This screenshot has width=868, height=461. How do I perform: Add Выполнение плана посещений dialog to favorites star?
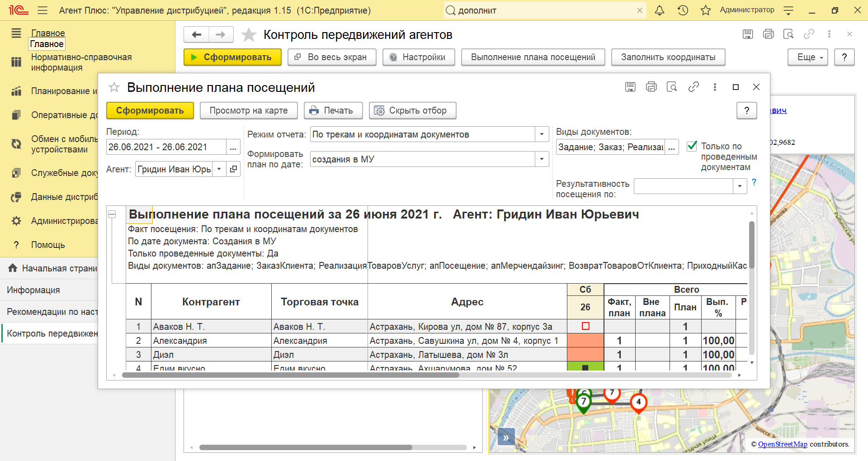tap(114, 87)
